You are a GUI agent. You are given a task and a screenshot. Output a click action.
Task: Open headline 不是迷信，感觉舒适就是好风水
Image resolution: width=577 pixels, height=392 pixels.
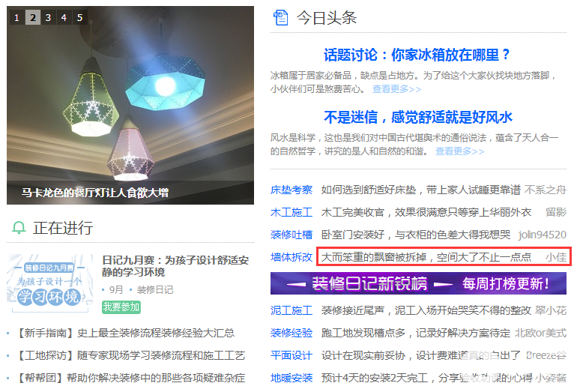tap(418, 117)
